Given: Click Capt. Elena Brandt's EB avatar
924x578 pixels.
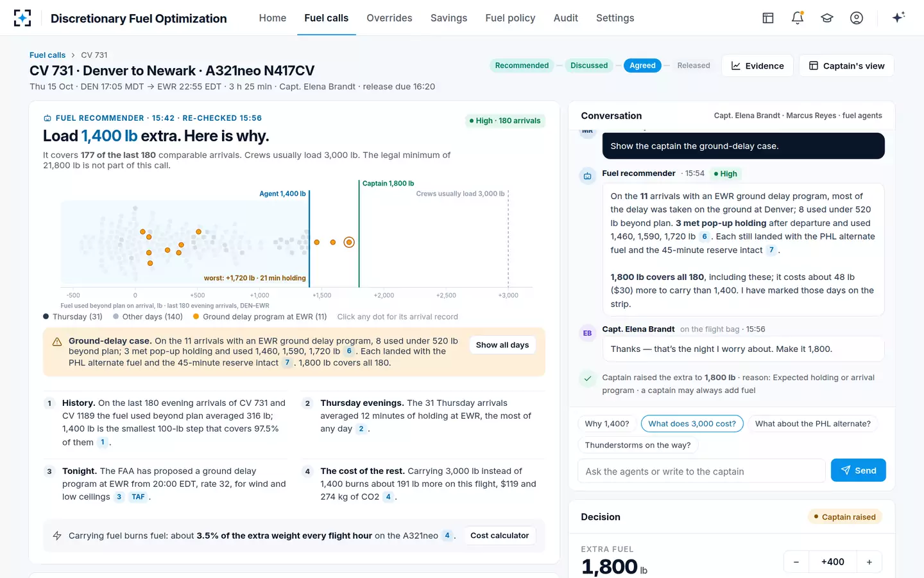Looking at the screenshot, I should click(587, 333).
